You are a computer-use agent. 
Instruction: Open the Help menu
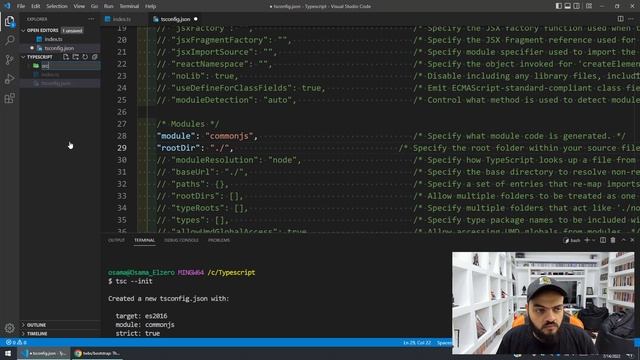pos(151,6)
